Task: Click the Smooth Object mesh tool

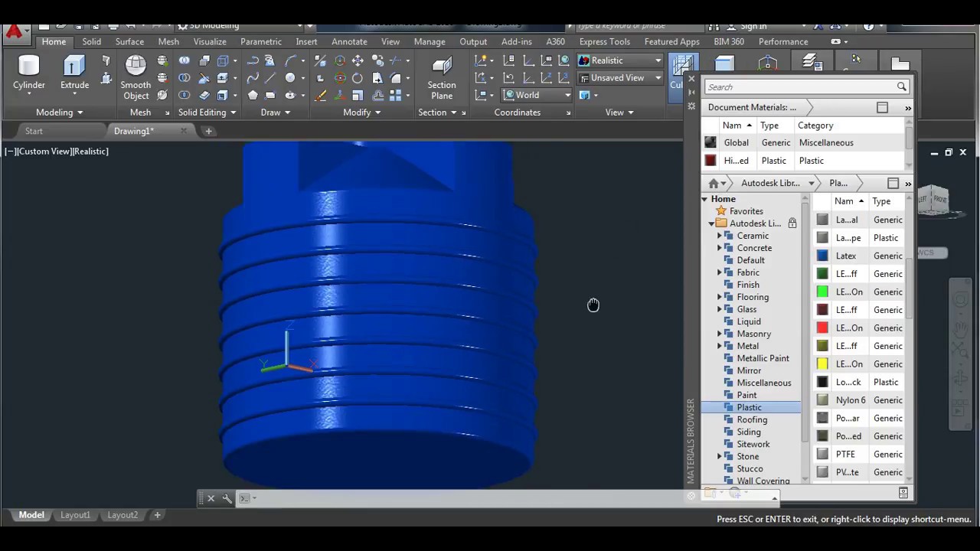Action: pos(136,77)
